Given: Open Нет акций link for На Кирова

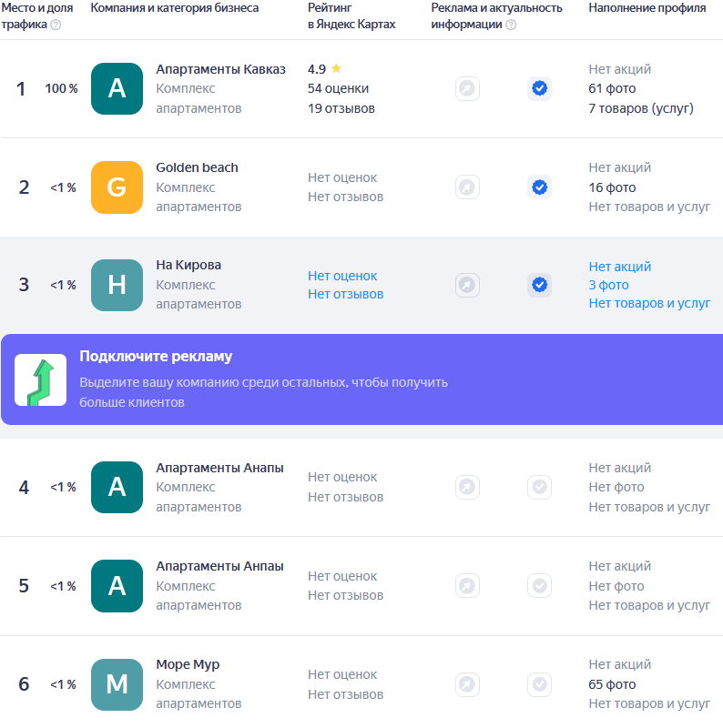Looking at the screenshot, I should (620, 267).
